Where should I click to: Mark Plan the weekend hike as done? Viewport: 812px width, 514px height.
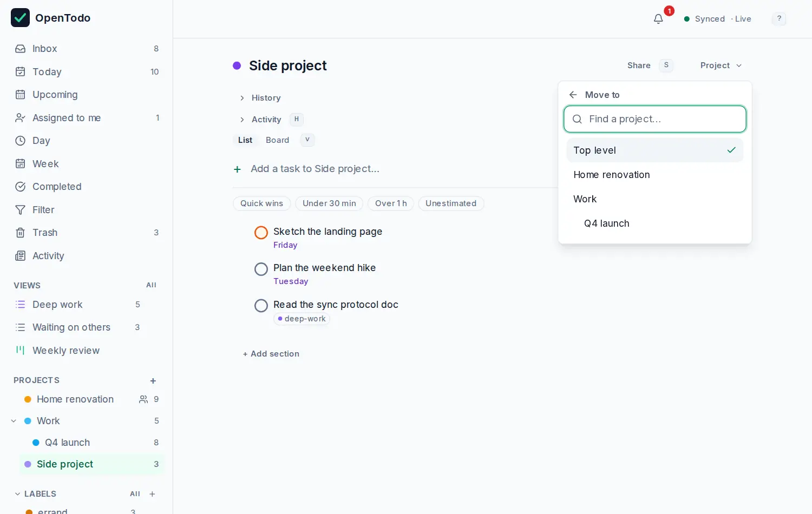[x=261, y=269]
